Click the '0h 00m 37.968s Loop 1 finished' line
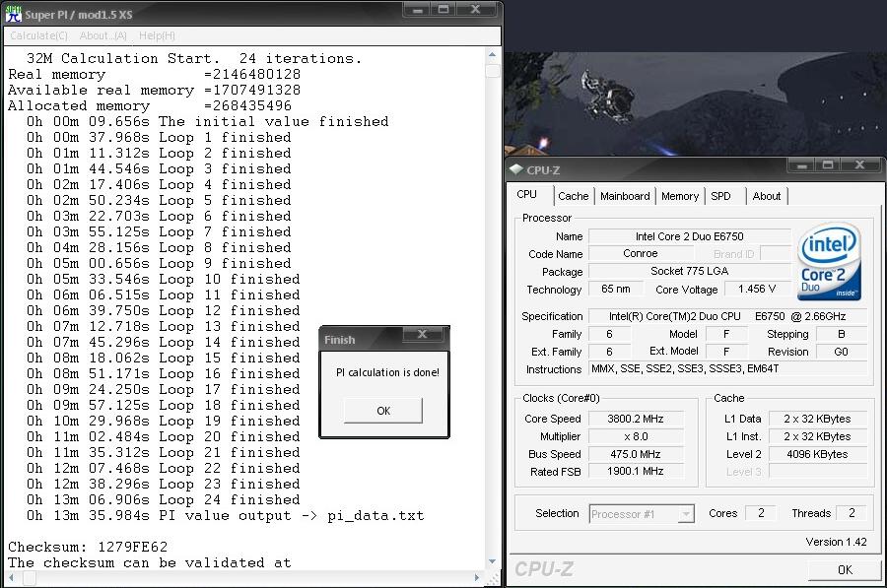This screenshot has width=887, height=588. [x=159, y=138]
